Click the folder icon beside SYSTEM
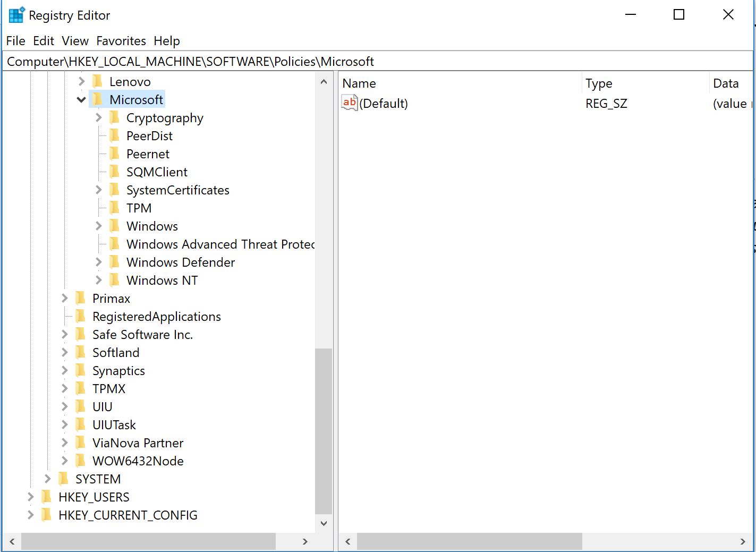This screenshot has width=756, height=552. tap(63, 479)
